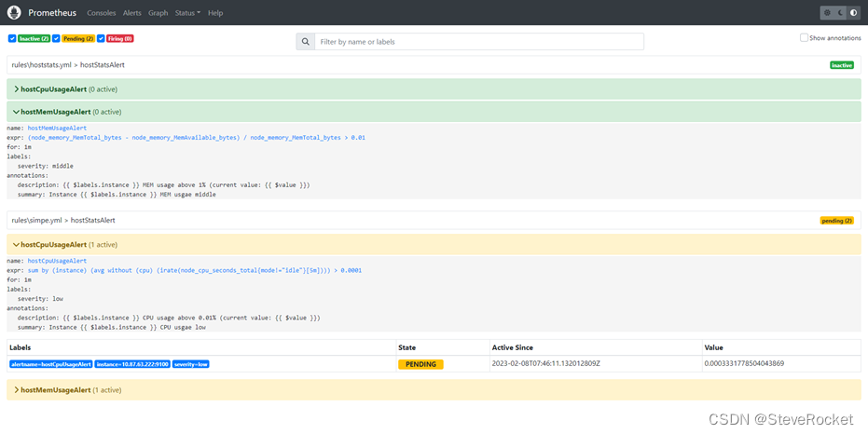The width and height of the screenshot is (868, 434).
Task: Click the alertname=hostCpuUsageAlert label badge
Action: pyautogui.click(x=51, y=364)
